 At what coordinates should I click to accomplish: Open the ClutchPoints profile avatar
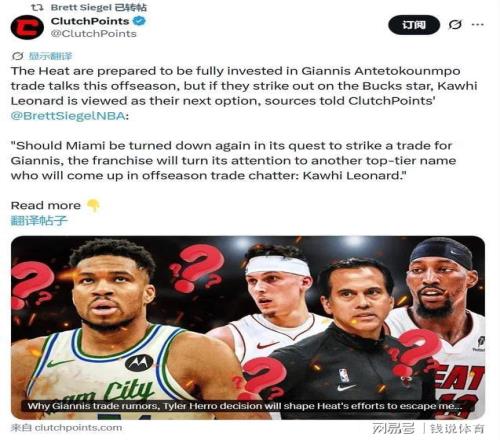pyautogui.click(x=27, y=27)
